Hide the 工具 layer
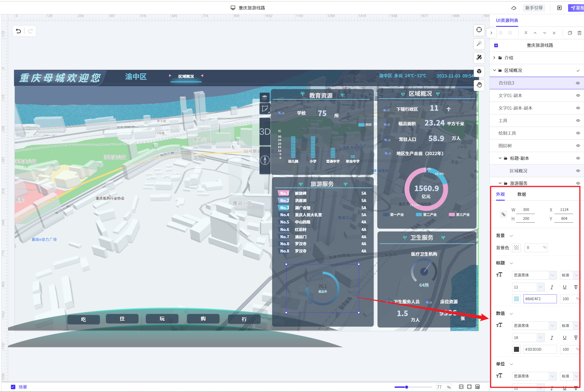 coord(578,121)
